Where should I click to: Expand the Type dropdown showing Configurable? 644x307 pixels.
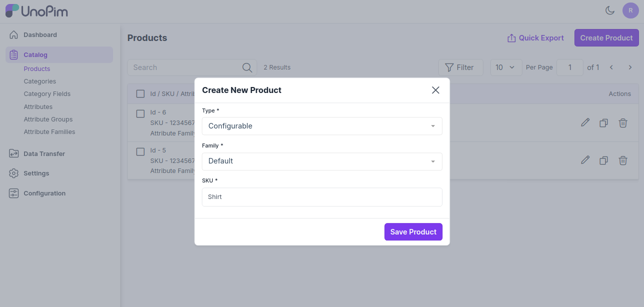click(x=322, y=126)
